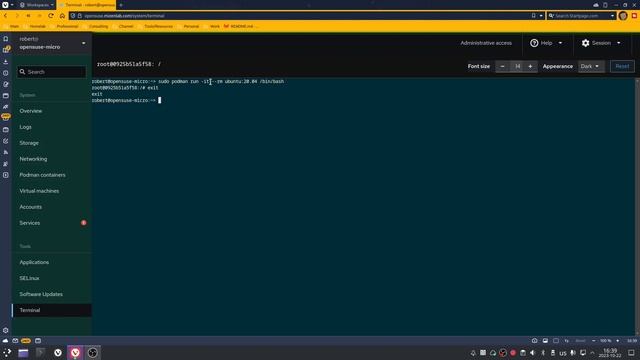Image resolution: width=640 pixels, height=360 pixels.
Task: Click the Services red alert badge
Action: tap(84, 223)
